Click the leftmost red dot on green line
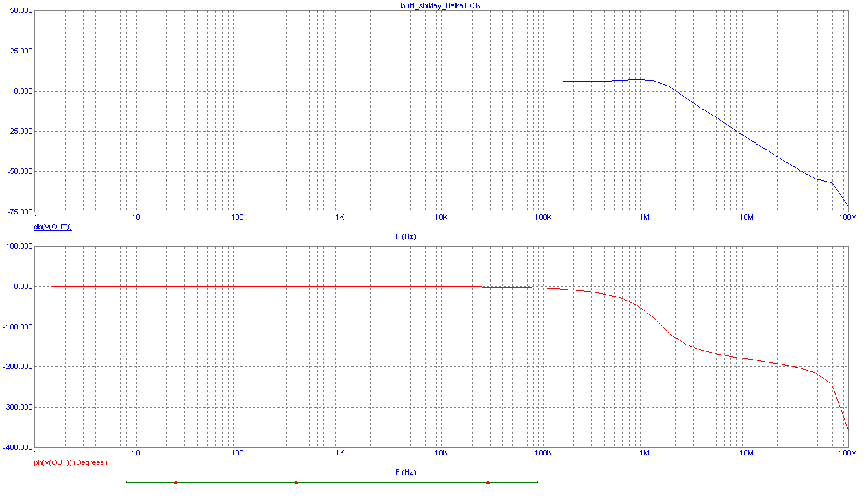The height and width of the screenshot is (500, 868). [x=175, y=482]
